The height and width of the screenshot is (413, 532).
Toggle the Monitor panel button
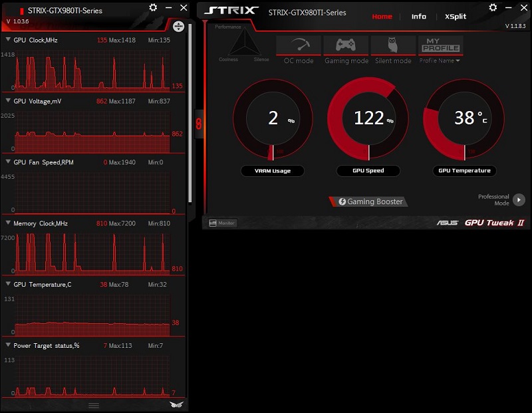tap(223, 223)
